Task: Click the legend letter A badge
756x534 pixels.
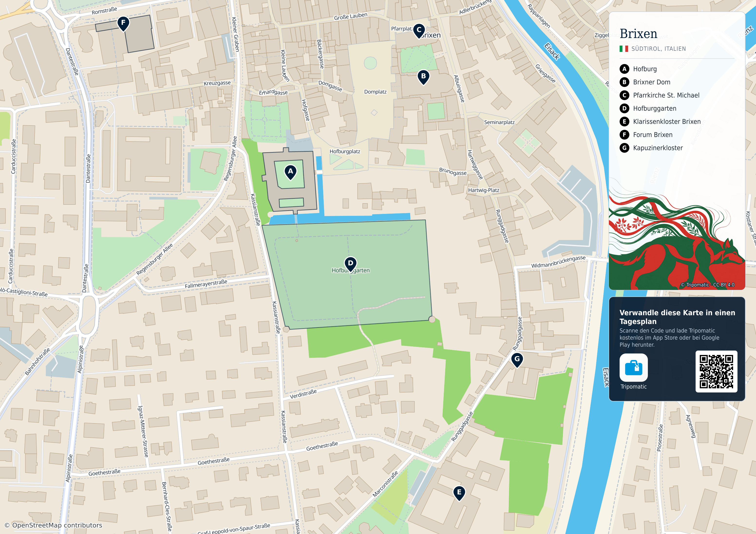Action: [x=624, y=69]
